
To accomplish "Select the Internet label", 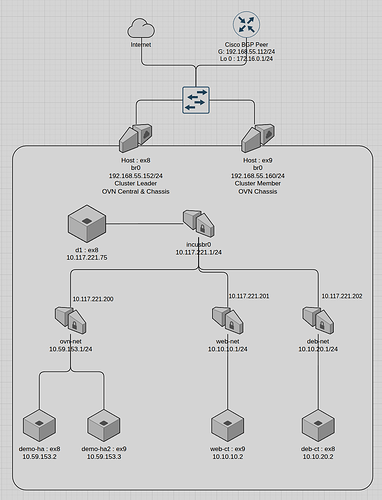I will coord(141,45).
